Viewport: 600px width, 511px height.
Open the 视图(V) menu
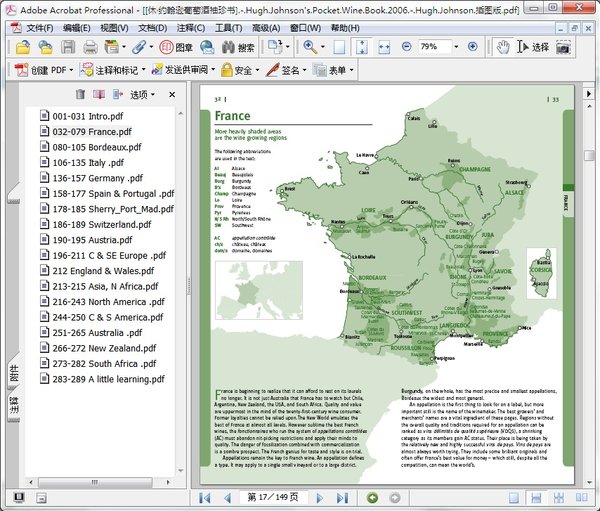pyautogui.click(x=114, y=27)
